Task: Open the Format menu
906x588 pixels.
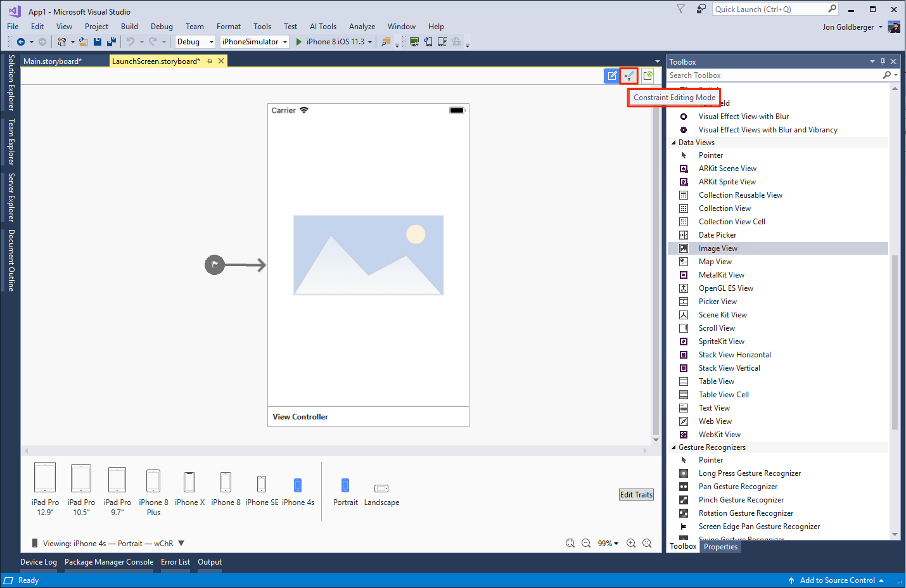Action: coord(229,27)
